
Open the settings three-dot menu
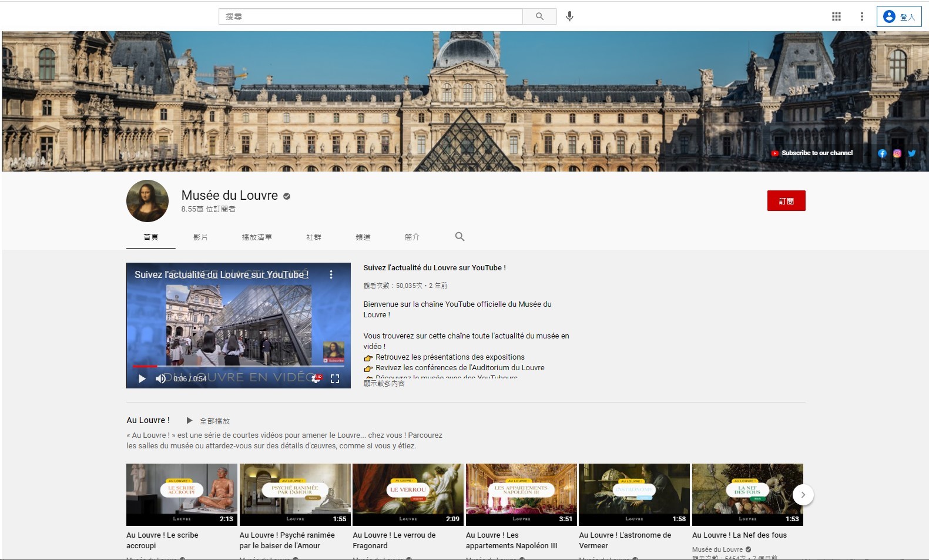point(861,16)
